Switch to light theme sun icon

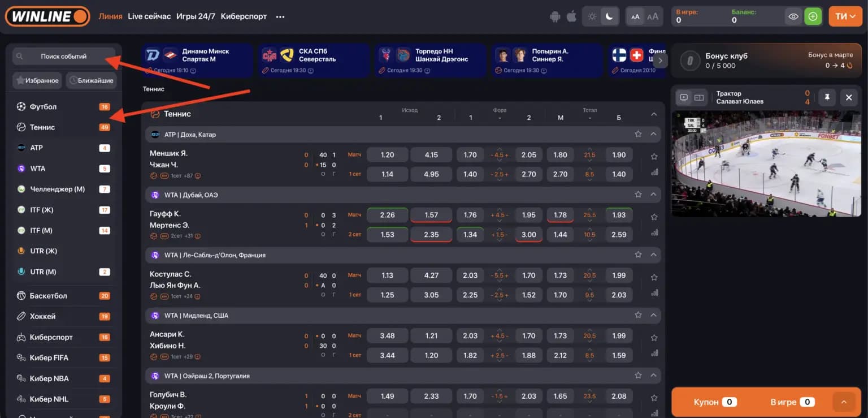click(x=592, y=16)
